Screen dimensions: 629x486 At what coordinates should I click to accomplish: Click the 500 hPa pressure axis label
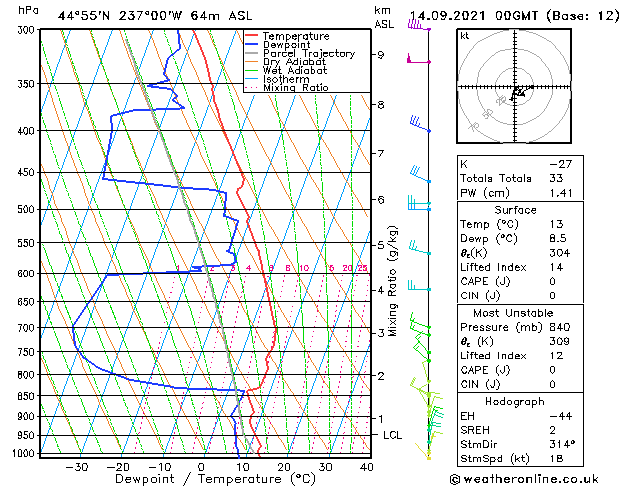(x=27, y=210)
